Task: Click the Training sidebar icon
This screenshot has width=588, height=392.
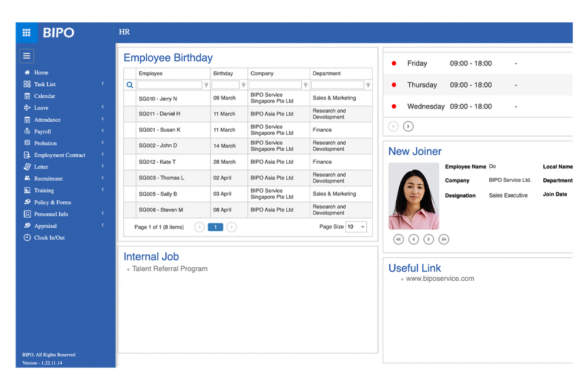Action: point(27,190)
